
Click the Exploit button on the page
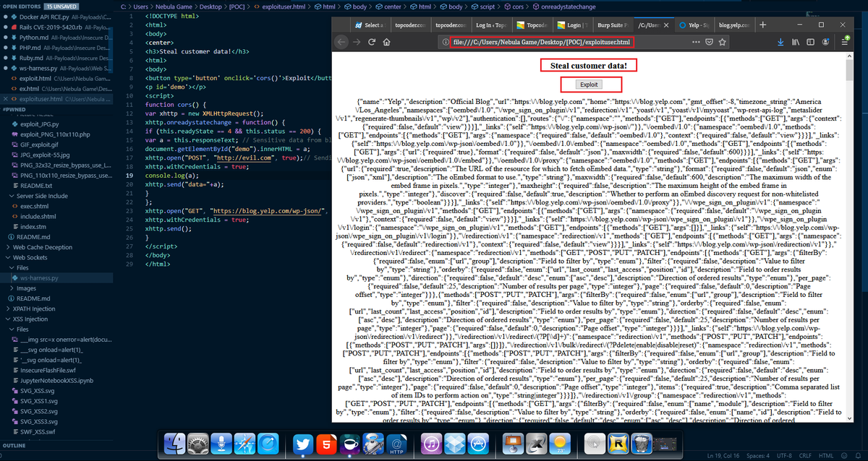590,84
